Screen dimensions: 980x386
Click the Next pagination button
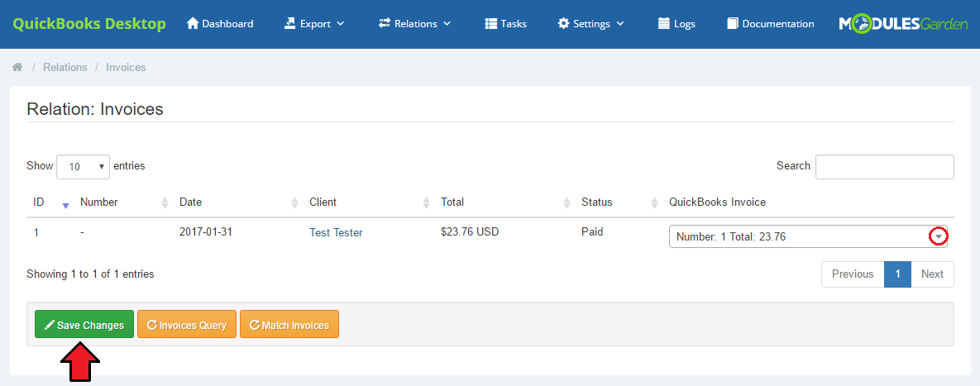click(932, 274)
